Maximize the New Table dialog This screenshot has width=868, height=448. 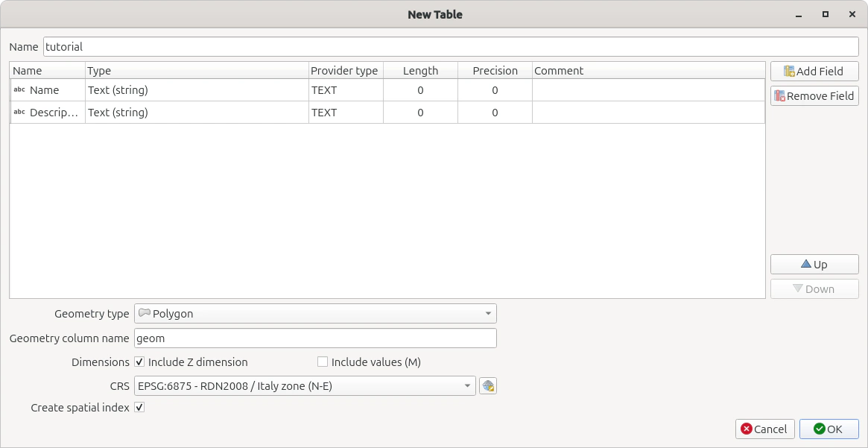tap(826, 14)
